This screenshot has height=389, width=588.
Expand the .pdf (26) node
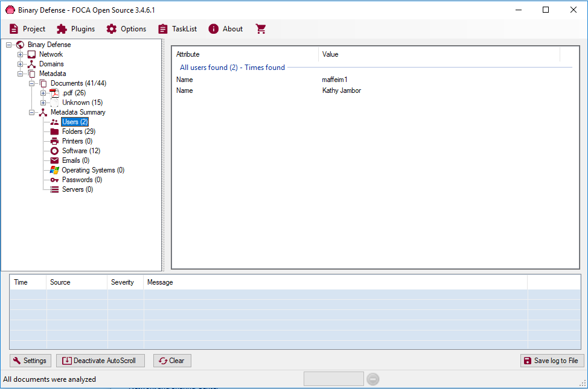43,93
